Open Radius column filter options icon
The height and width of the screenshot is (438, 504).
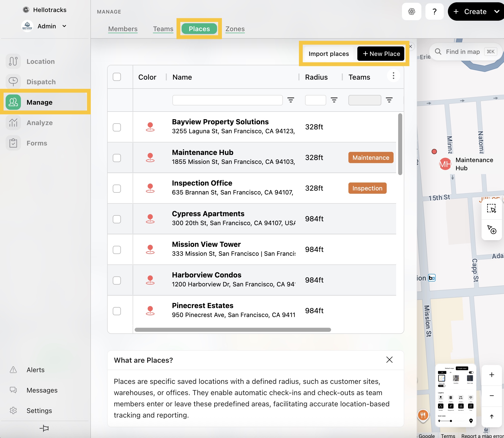pyautogui.click(x=334, y=100)
